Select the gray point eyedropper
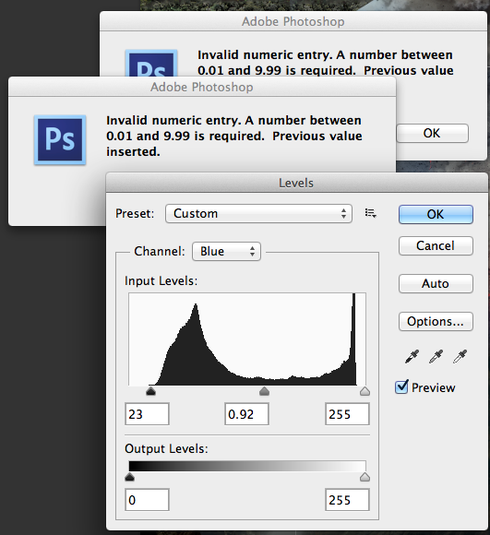490x535 pixels. [x=436, y=357]
